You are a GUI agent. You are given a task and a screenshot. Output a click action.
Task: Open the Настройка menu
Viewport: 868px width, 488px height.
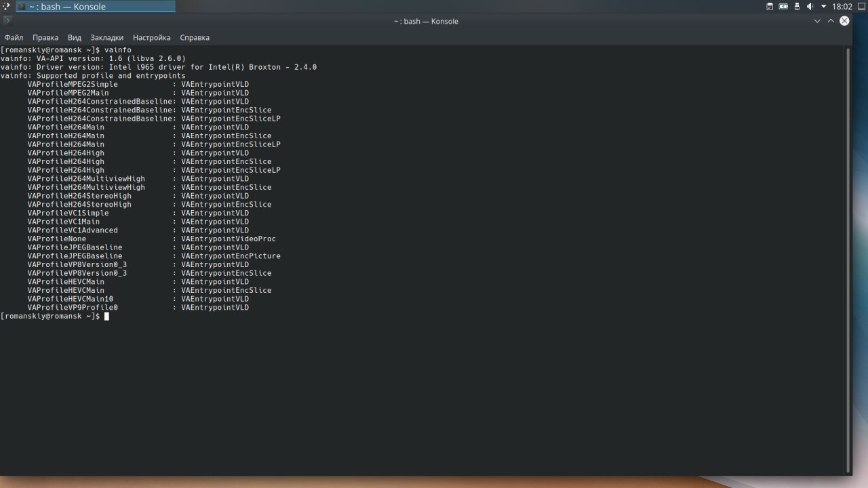(x=152, y=38)
